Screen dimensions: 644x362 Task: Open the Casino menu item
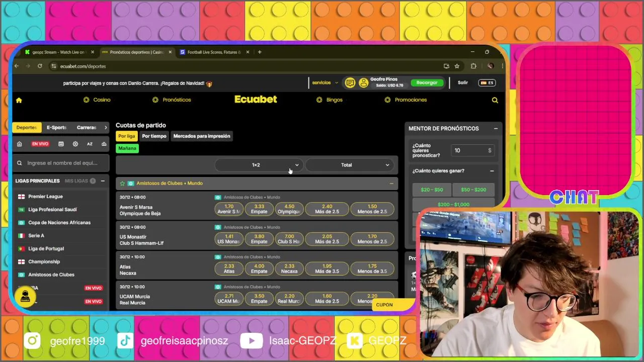(x=97, y=100)
